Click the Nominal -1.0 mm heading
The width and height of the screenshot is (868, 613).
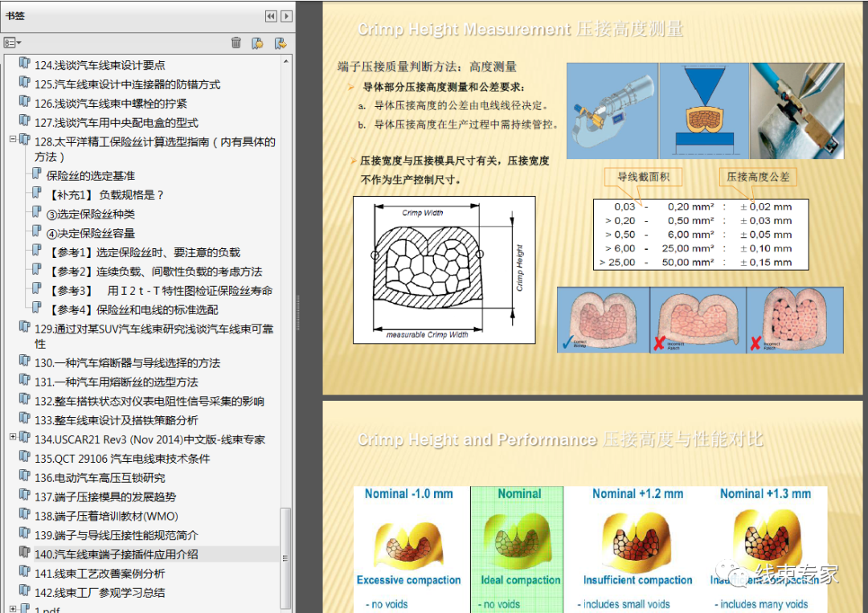[408, 494]
